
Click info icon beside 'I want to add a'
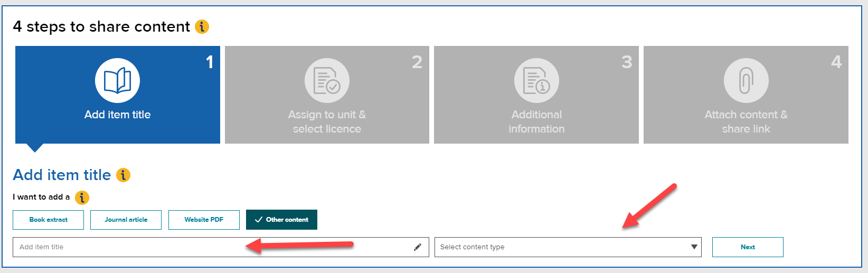pyautogui.click(x=82, y=197)
